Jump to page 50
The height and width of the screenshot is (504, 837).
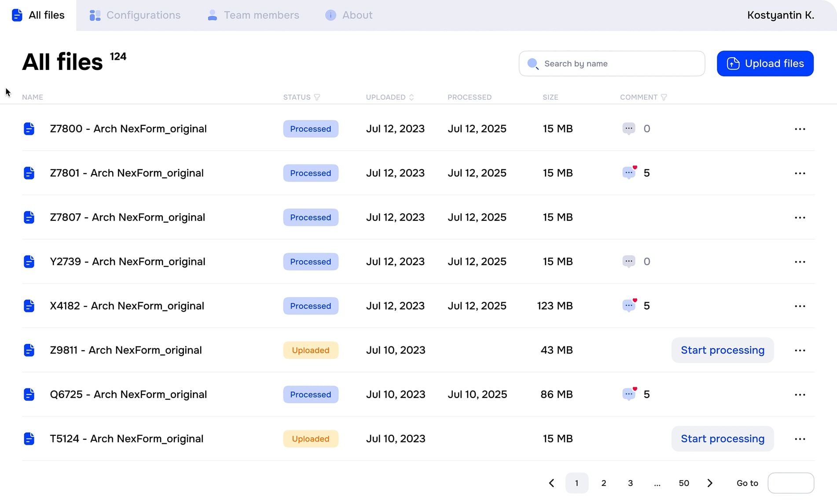point(683,483)
